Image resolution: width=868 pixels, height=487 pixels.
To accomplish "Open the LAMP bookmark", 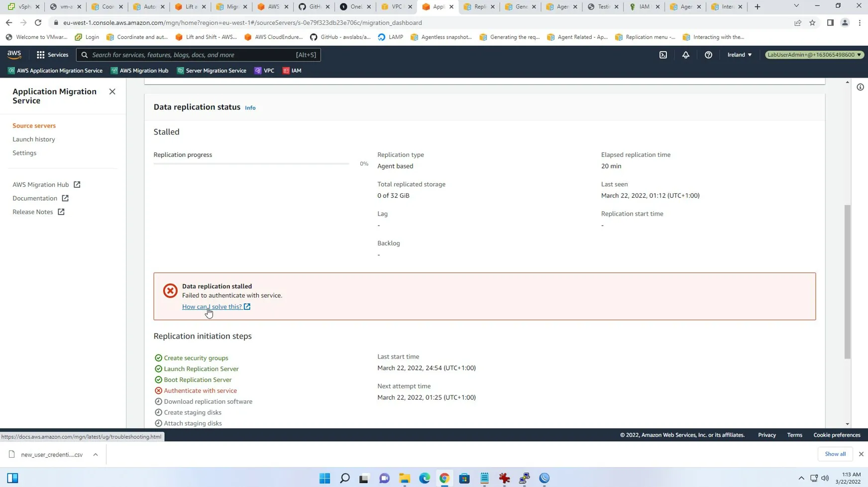I will (x=390, y=37).
